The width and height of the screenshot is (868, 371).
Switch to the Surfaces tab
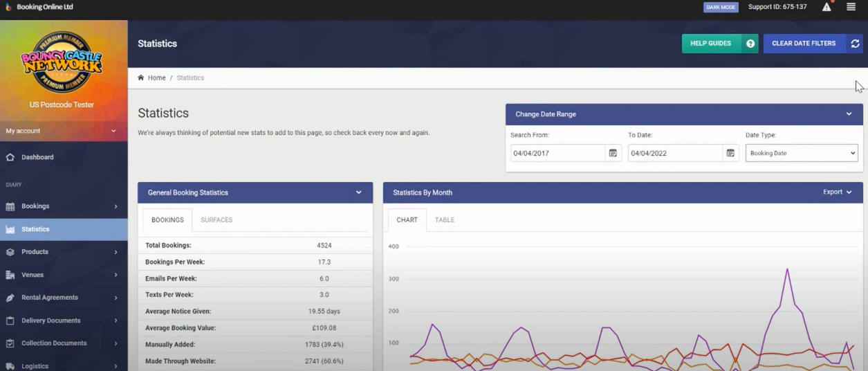coord(216,220)
